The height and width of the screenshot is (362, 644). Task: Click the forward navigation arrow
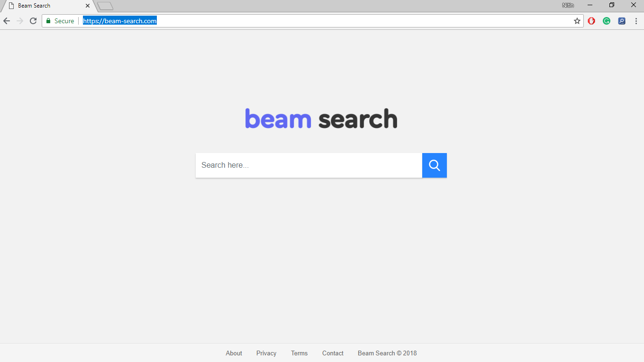point(19,21)
